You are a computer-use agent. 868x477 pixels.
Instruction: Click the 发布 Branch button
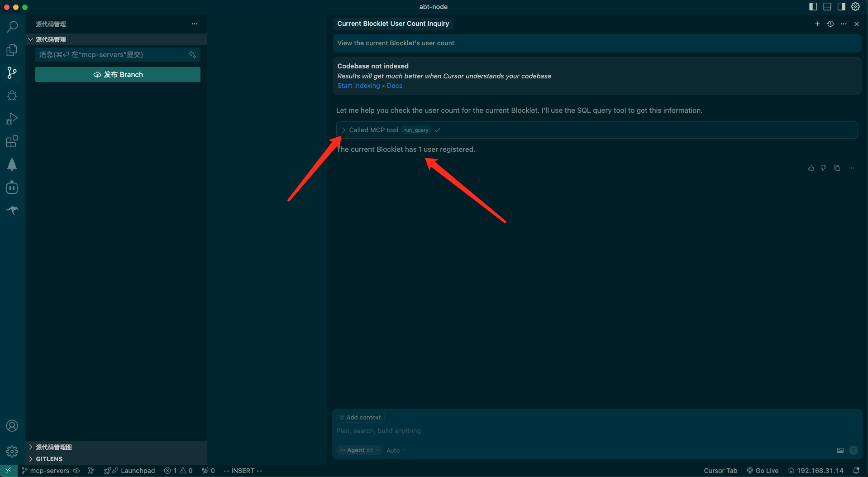(118, 75)
